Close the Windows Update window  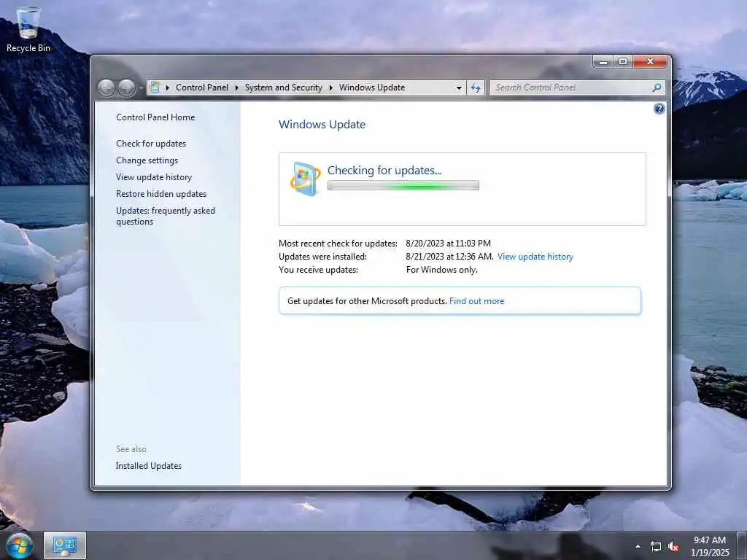tap(650, 61)
